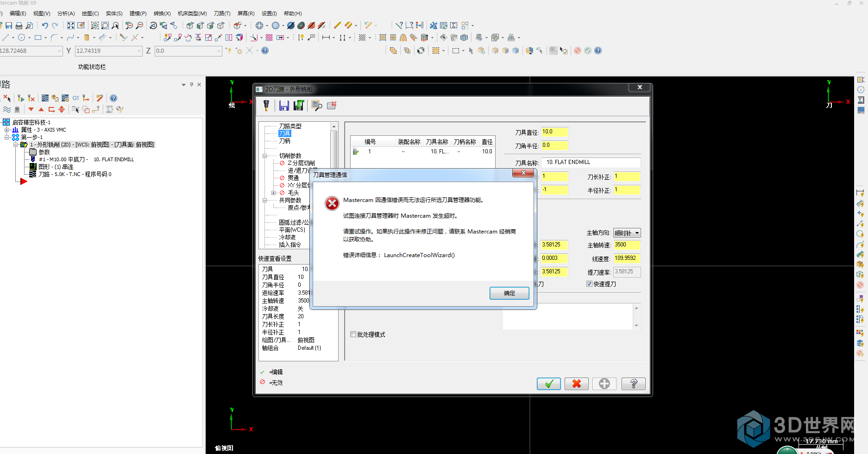Click remove invalid operations icon in toolpath panel
Viewport: 868px width, 454px height.
(31, 98)
